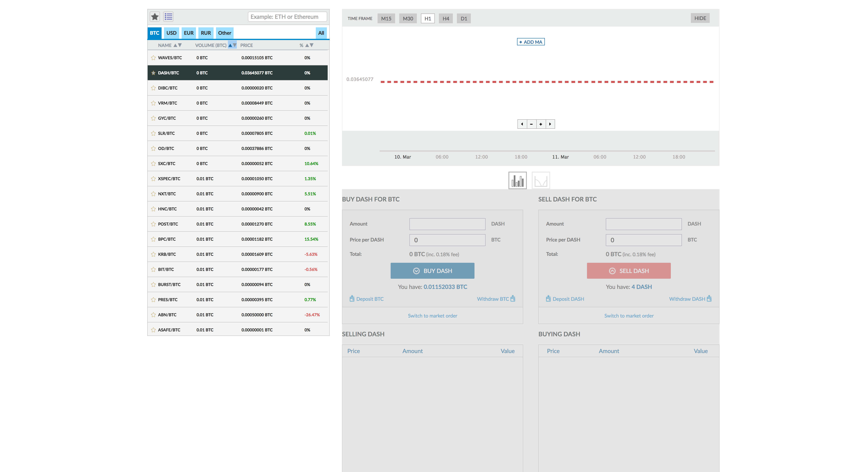Open Withdraw BTC link
868x472 pixels.
[496, 299]
